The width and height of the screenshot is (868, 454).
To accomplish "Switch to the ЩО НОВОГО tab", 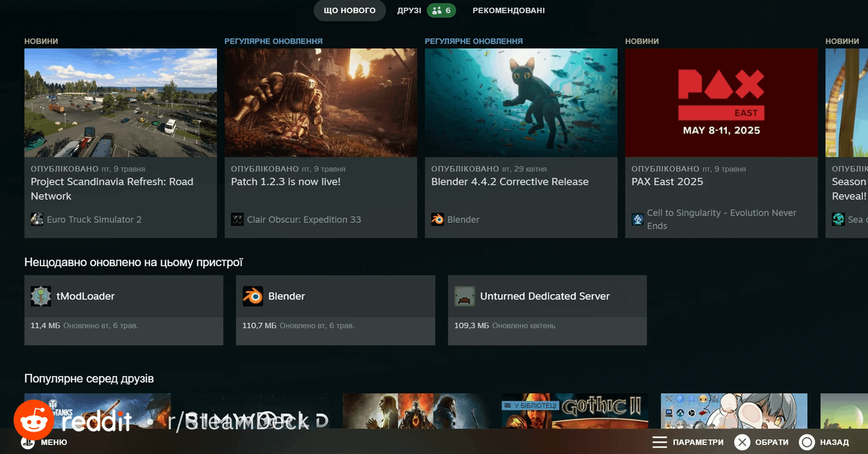I will (x=349, y=11).
